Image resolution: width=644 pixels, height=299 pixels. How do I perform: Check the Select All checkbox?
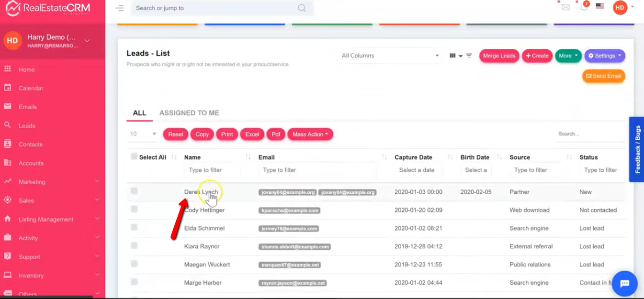(134, 156)
